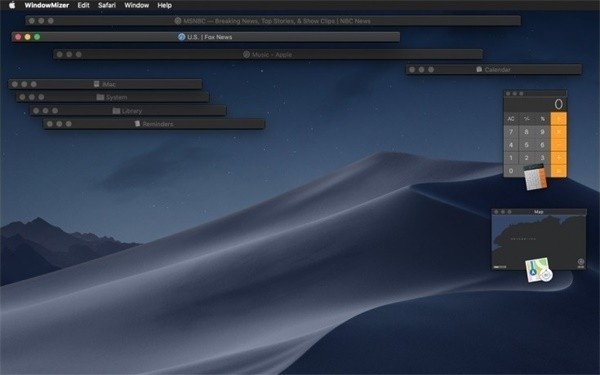Image resolution: width=600 pixels, height=375 pixels.
Task: Open the Help menu
Action: (x=165, y=5)
